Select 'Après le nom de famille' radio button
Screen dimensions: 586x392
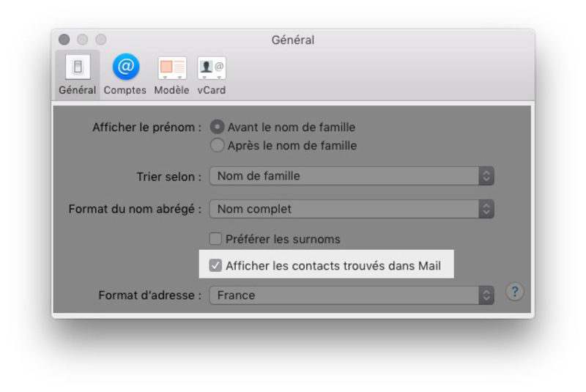(217, 145)
